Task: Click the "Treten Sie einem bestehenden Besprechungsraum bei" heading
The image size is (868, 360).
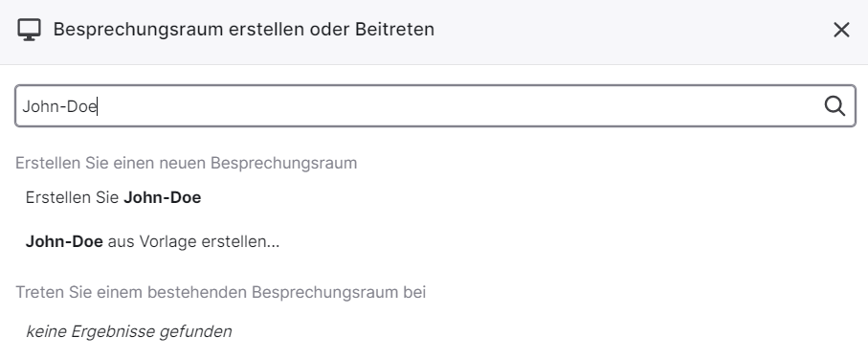Action: click(x=220, y=292)
